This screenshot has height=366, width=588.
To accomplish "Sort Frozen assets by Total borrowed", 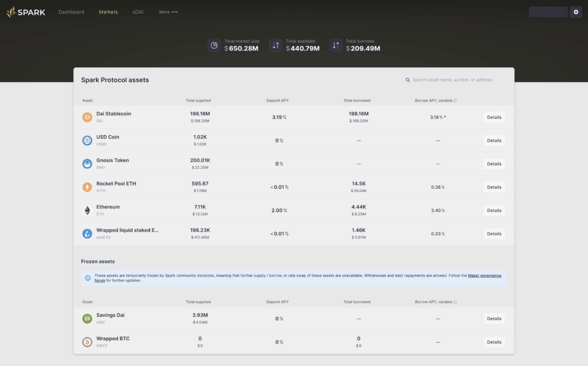I will [357, 302].
